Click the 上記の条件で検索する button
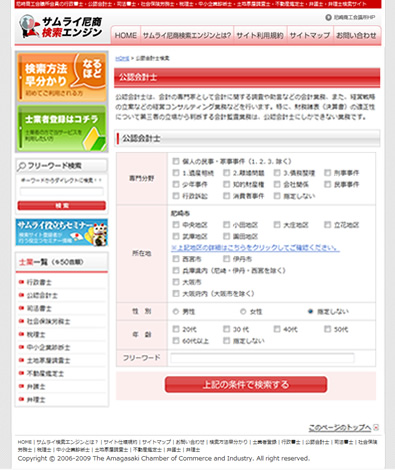The width and height of the screenshot is (395, 470). (x=246, y=385)
